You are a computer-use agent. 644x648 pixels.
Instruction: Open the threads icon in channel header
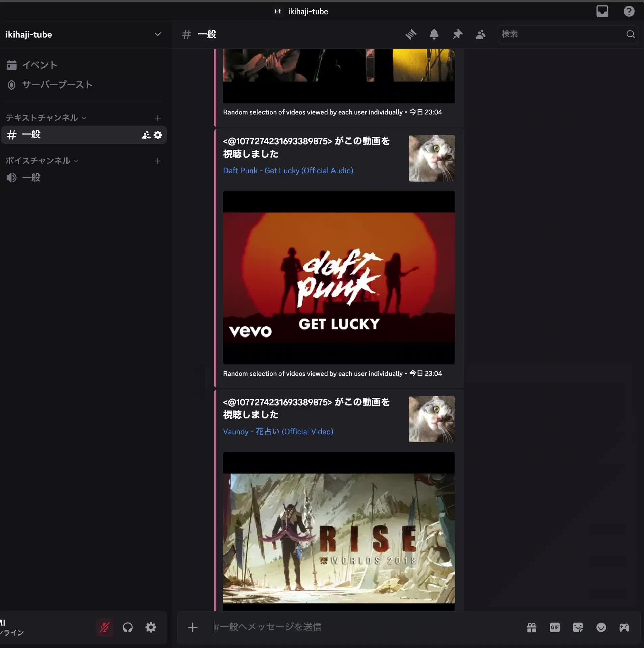click(x=411, y=34)
